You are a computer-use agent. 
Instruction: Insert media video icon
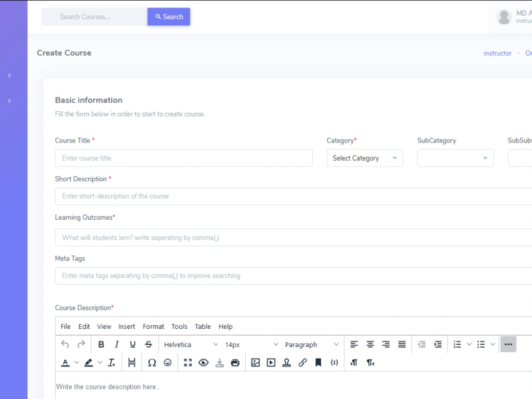pos(271,363)
